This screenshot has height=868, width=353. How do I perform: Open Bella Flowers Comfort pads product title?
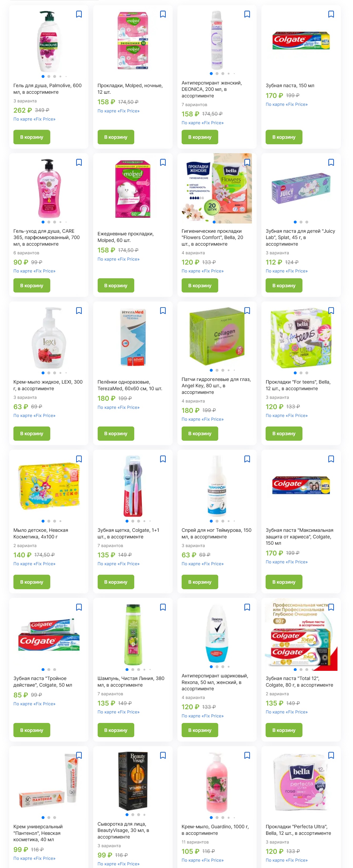coord(212,237)
